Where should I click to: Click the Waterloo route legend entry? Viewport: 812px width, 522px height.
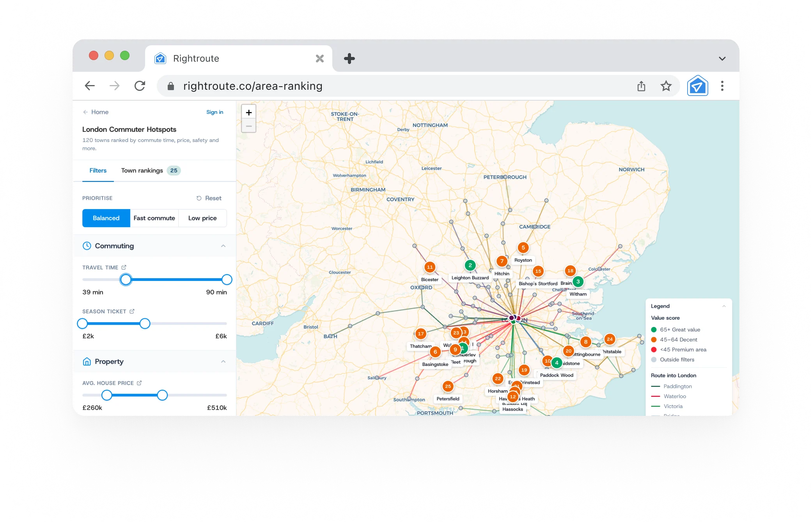(x=668, y=396)
